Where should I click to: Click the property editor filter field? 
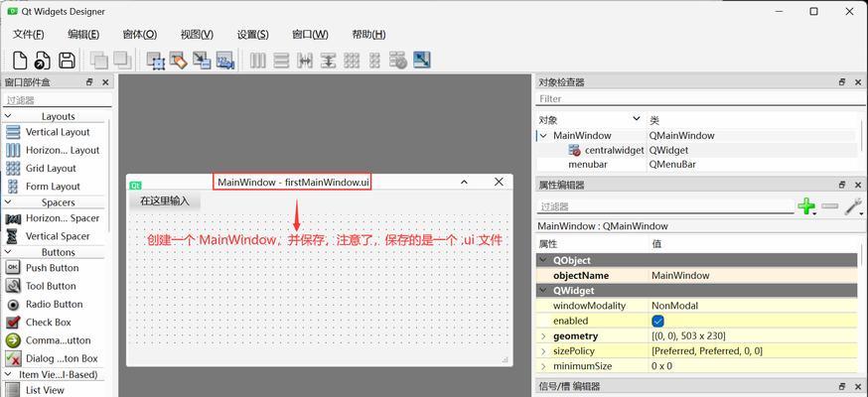[664, 206]
